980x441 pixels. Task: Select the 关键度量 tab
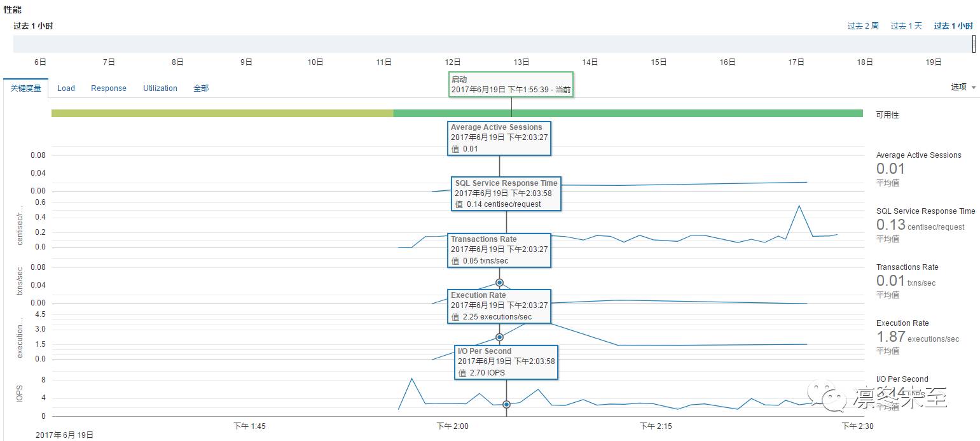pos(25,88)
